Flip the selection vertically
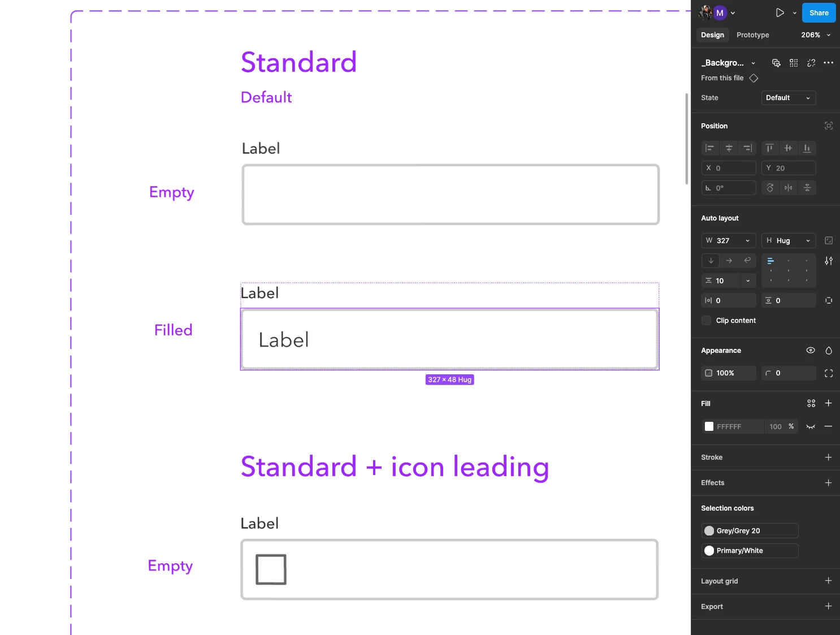The width and height of the screenshot is (840, 635). click(x=807, y=188)
